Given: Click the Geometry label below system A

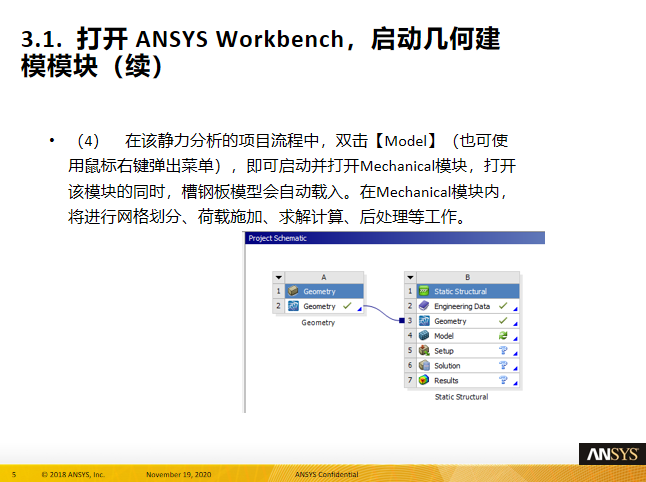Looking at the screenshot, I should [x=317, y=323].
